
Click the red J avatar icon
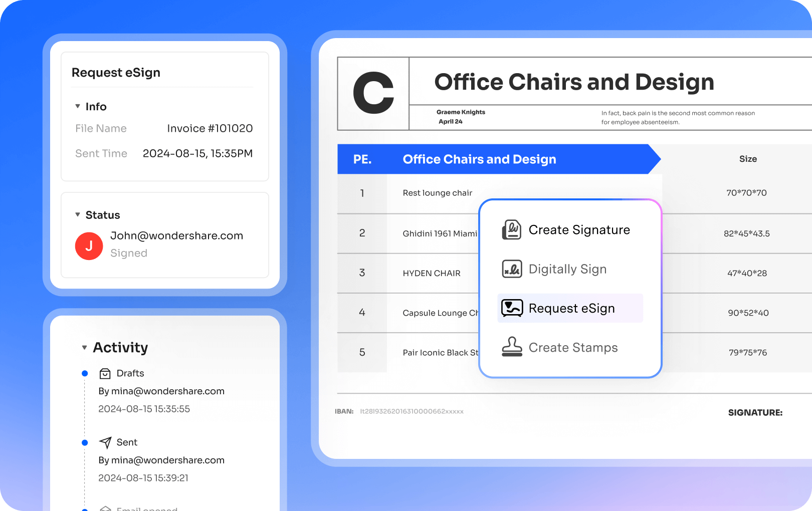coord(89,246)
